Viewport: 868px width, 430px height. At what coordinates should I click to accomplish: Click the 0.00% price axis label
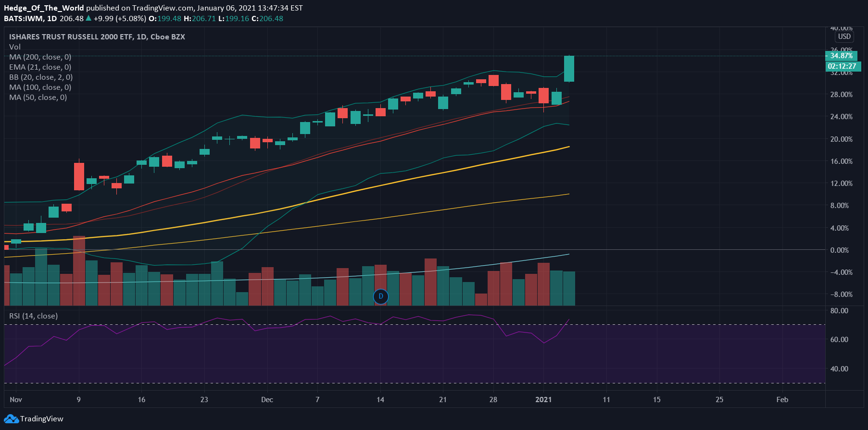[840, 250]
